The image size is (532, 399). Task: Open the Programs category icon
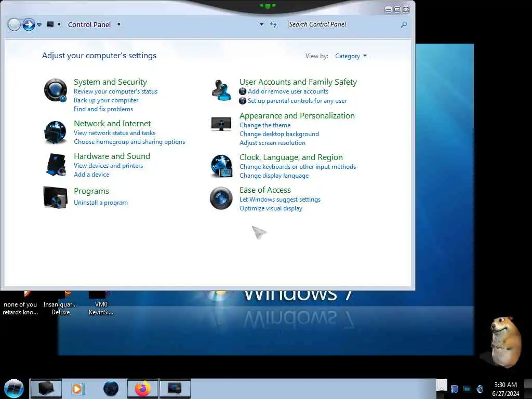(55, 197)
